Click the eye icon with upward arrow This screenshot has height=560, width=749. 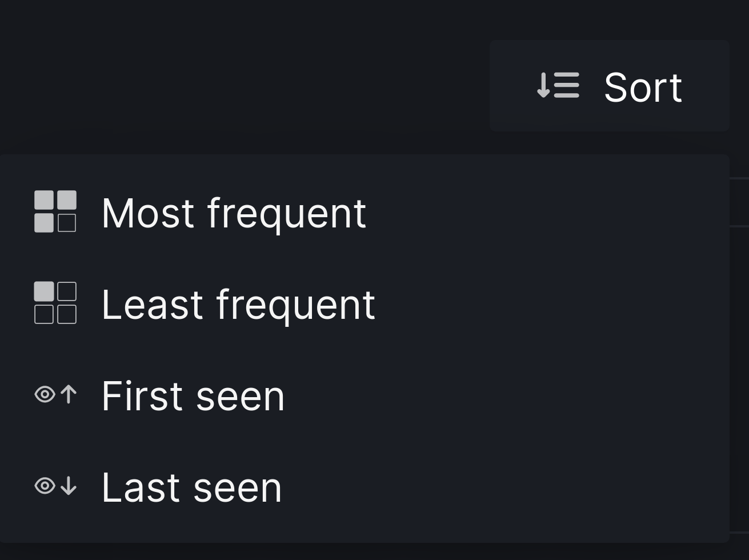pos(55,395)
